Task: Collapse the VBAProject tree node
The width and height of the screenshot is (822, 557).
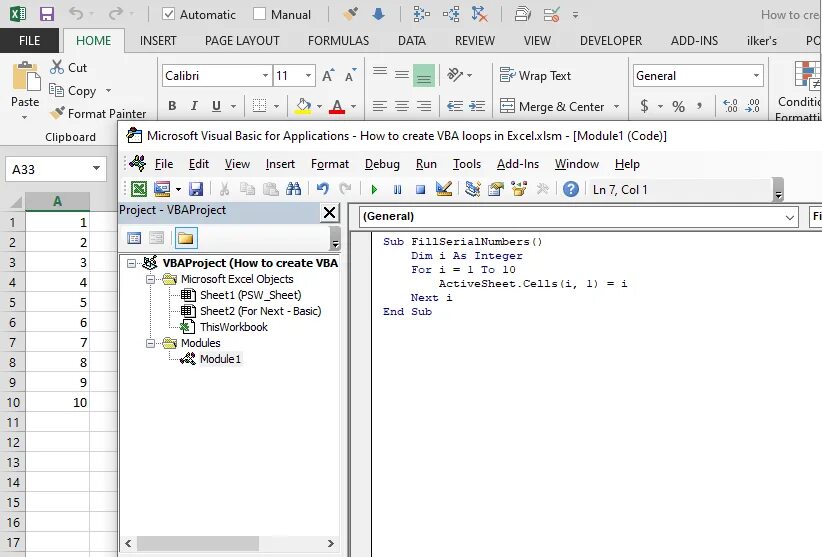Action: click(132, 263)
